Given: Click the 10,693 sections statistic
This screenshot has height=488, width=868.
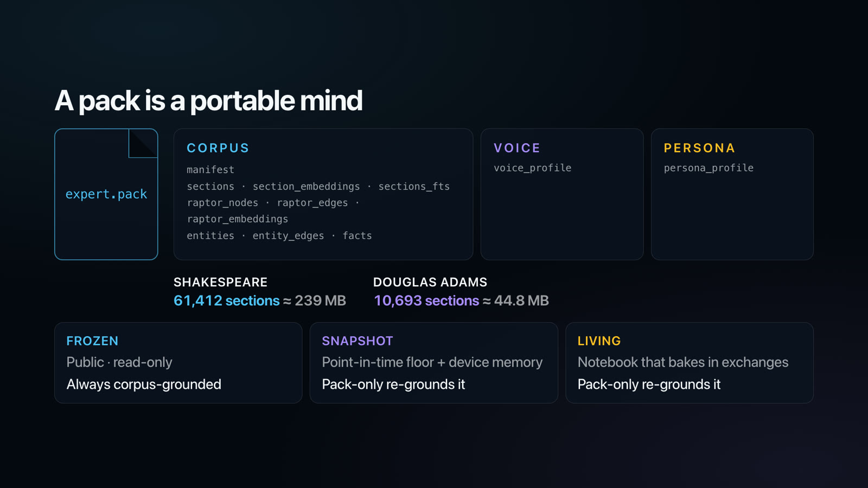Looking at the screenshot, I should pyautogui.click(x=426, y=300).
